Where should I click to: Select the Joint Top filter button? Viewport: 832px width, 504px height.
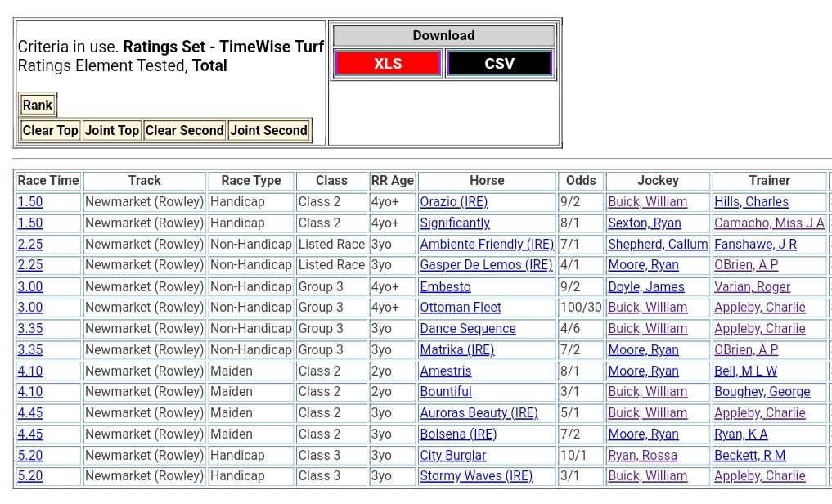tap(112, 130)
